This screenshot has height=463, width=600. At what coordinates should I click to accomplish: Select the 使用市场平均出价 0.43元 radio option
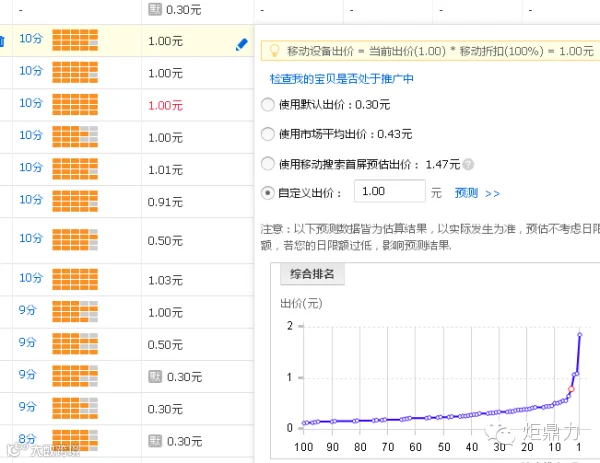coord(267,134)
